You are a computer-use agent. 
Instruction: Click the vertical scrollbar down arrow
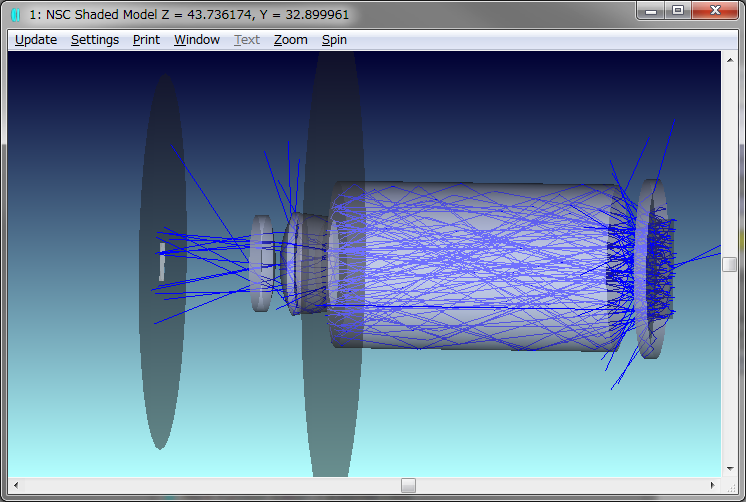[730, 469]
